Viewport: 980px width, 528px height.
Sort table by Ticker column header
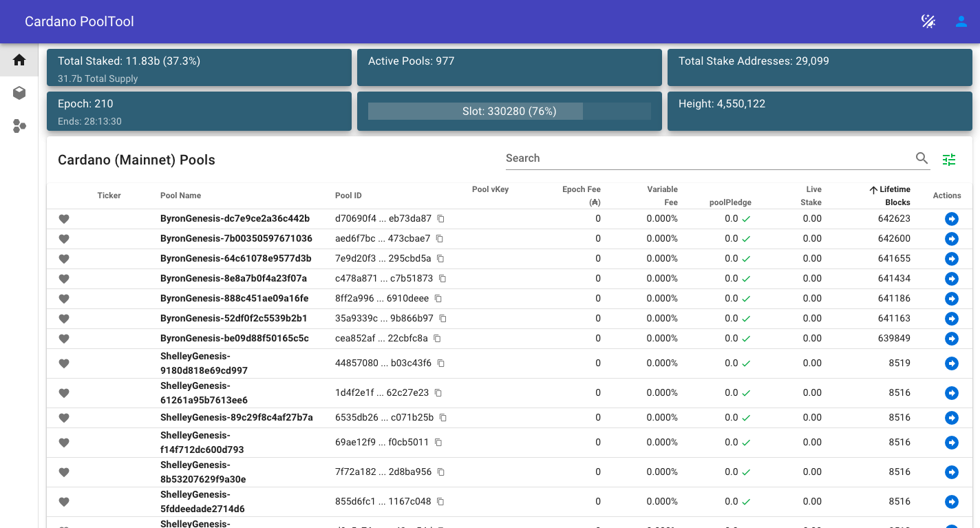[x=109, y=196]
